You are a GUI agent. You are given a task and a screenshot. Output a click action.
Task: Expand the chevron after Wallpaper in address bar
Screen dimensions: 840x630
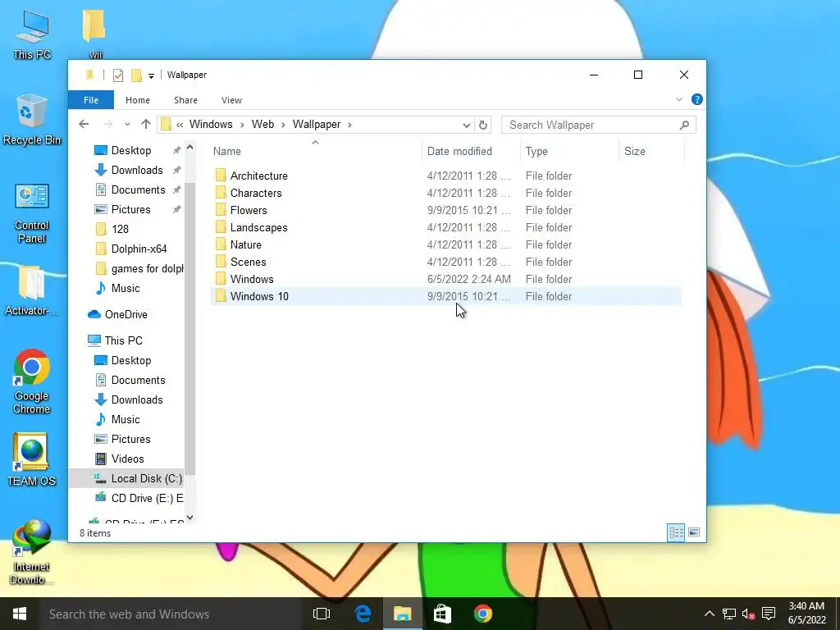(349, 125)
